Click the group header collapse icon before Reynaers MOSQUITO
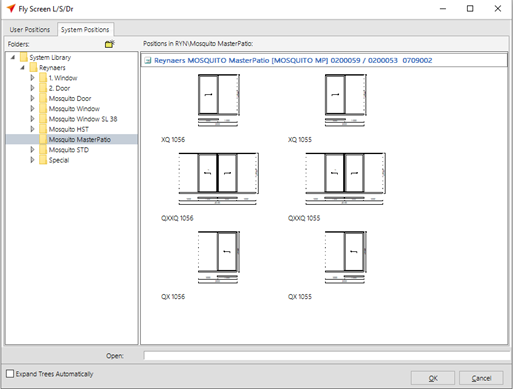This screenshot has width=513, height=389. pyautogui.click(x=148, y=61)
